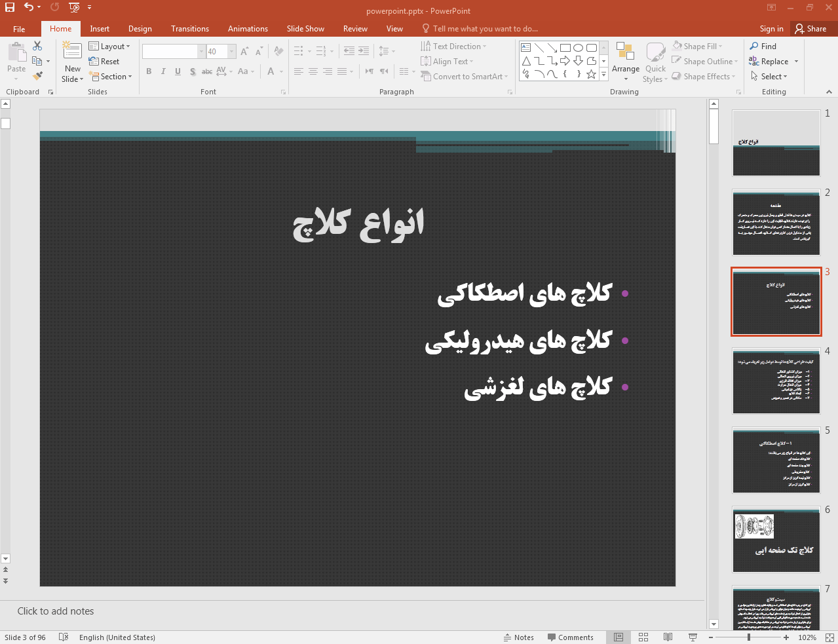
Task: Click the zoom slider handle
Action: (748, 637)
